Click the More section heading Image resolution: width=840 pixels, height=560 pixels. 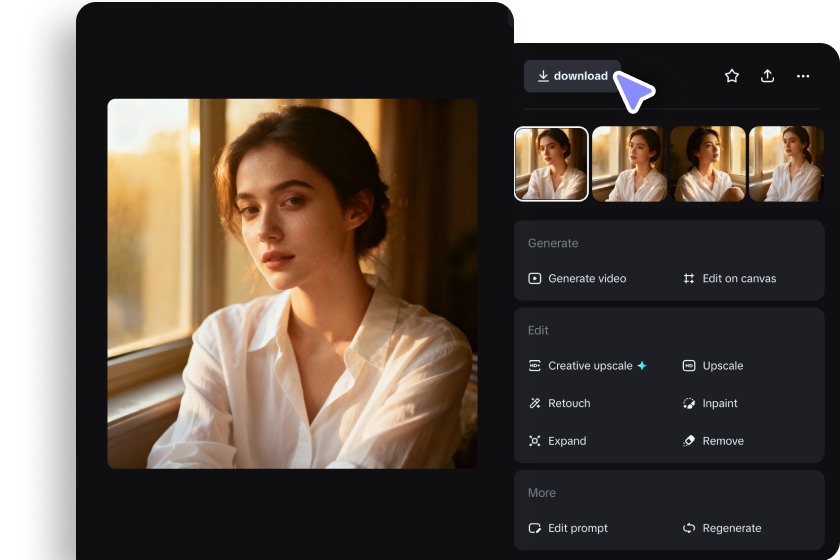[x=542, y=493]
